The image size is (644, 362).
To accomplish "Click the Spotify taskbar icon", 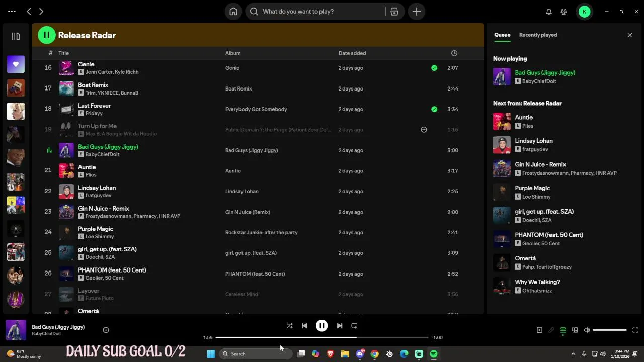I will click(434, 354).
